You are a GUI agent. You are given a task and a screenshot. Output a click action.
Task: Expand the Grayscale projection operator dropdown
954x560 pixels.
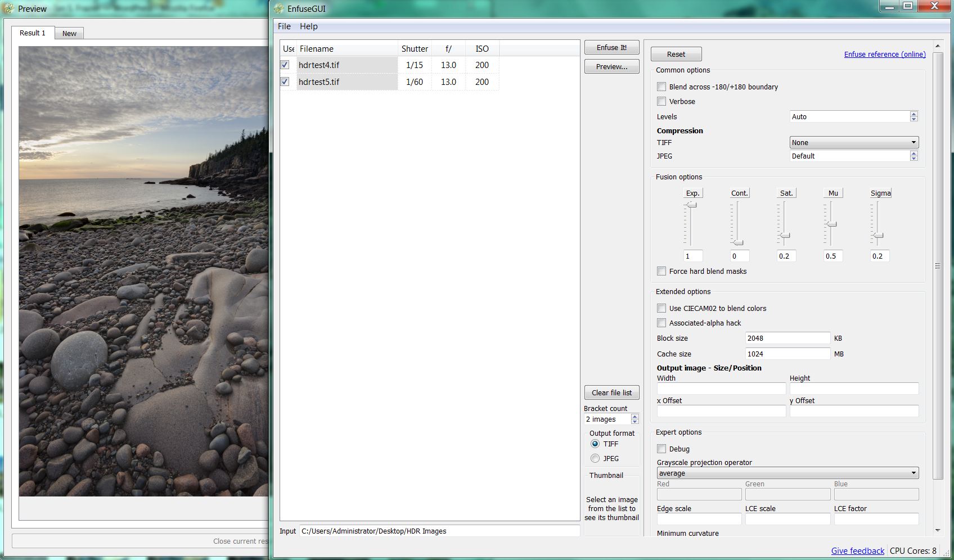pos(787,473)
